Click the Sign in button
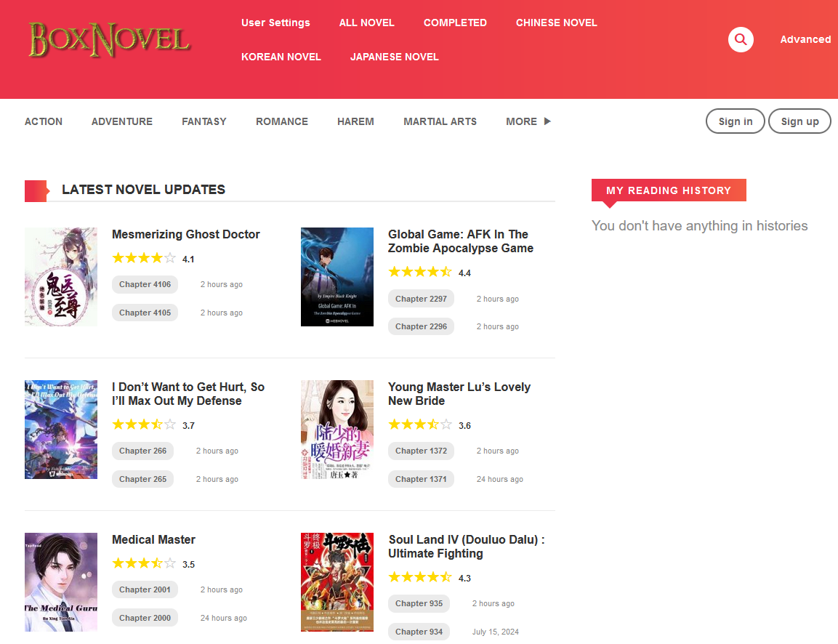The image size is (838, 644). coord(735,121)
